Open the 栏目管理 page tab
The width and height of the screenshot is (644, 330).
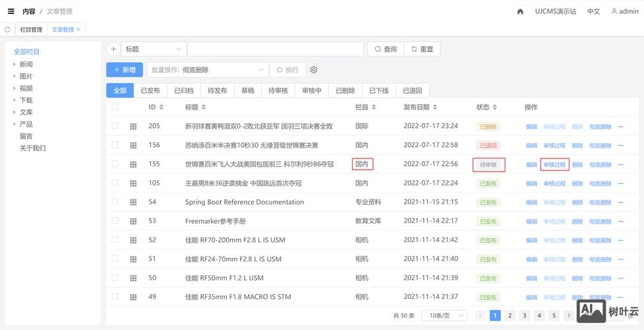tap(31, 30)
